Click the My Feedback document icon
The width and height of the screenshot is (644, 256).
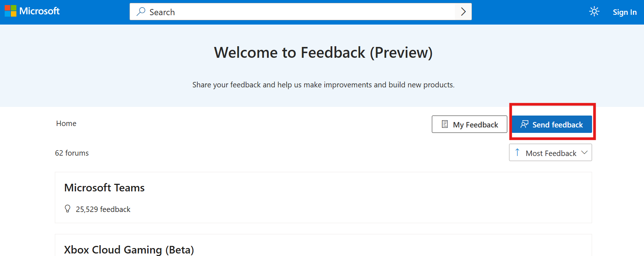click(x=444, y=124)
